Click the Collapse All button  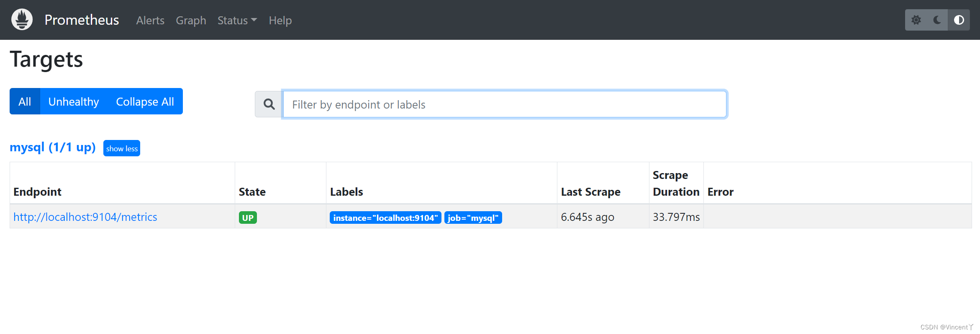click(x=145, y=101)
